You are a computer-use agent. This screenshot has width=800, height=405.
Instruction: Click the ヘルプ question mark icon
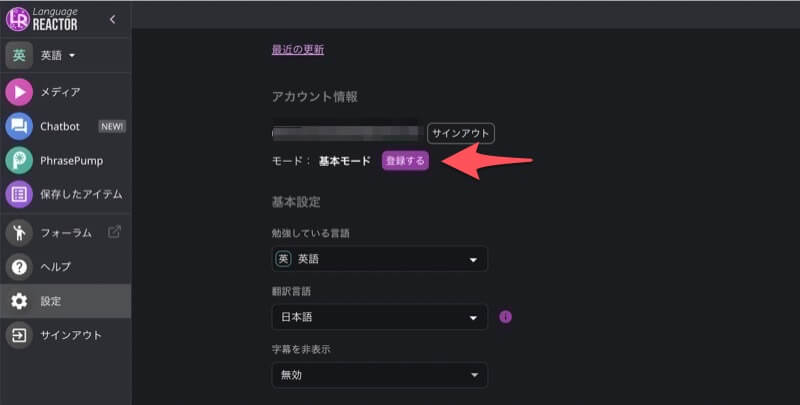point(19,267)
